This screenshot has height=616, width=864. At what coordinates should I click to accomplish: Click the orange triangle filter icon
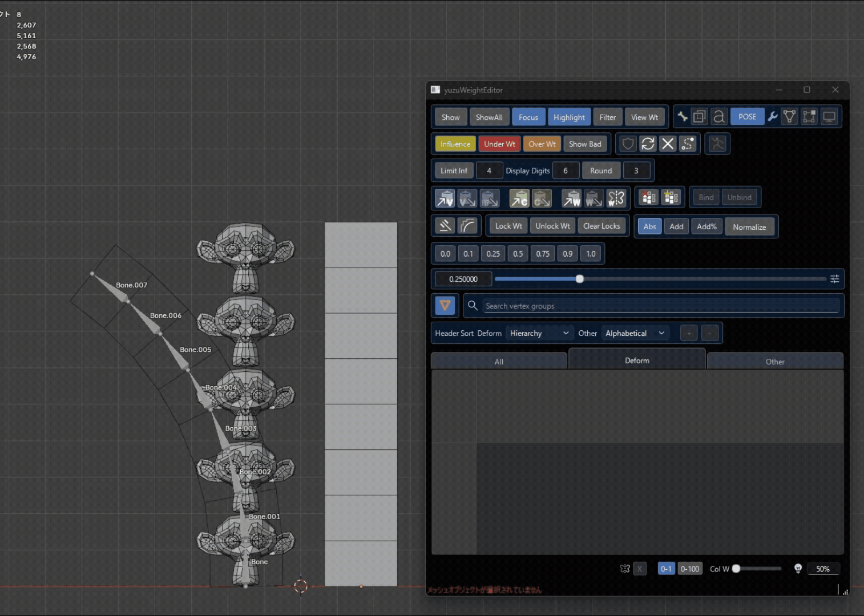[445, 306]
